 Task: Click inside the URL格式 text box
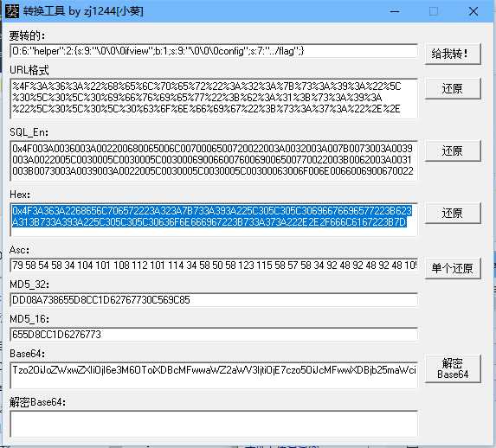pos(214,99)
